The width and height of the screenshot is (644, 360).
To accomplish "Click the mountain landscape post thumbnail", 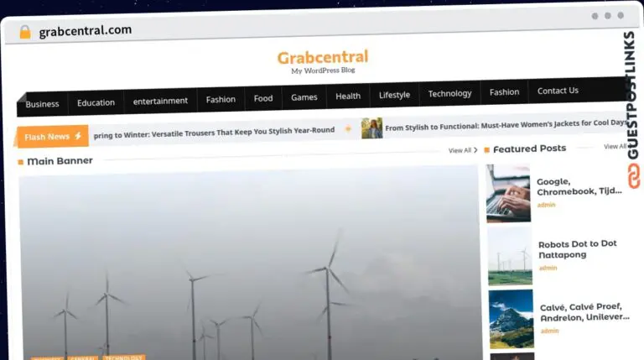I will pyautogui.click(x=511, y=319).
